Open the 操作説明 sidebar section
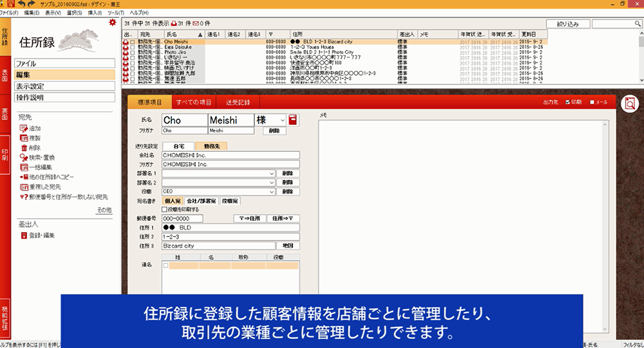 pyautogui.click(x=64, y=97)
